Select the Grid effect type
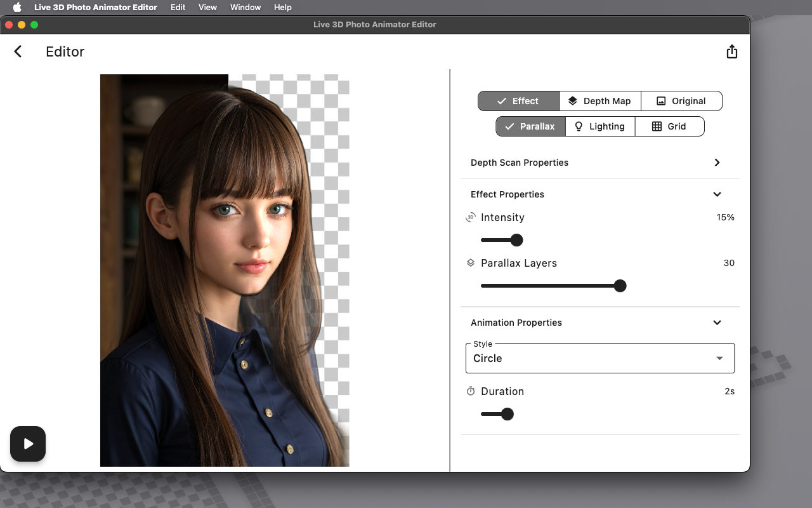 click(669, 126)
